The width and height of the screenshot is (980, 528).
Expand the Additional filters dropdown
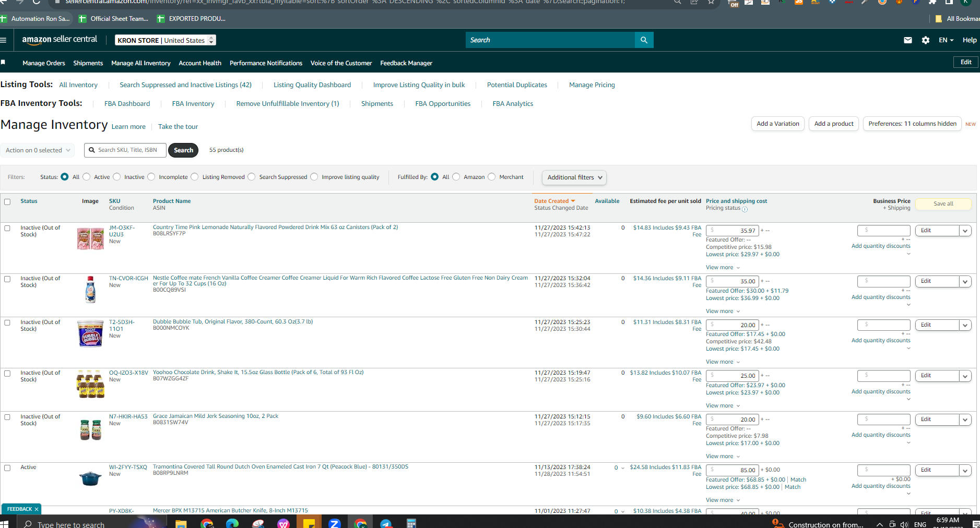coord(574,177)
